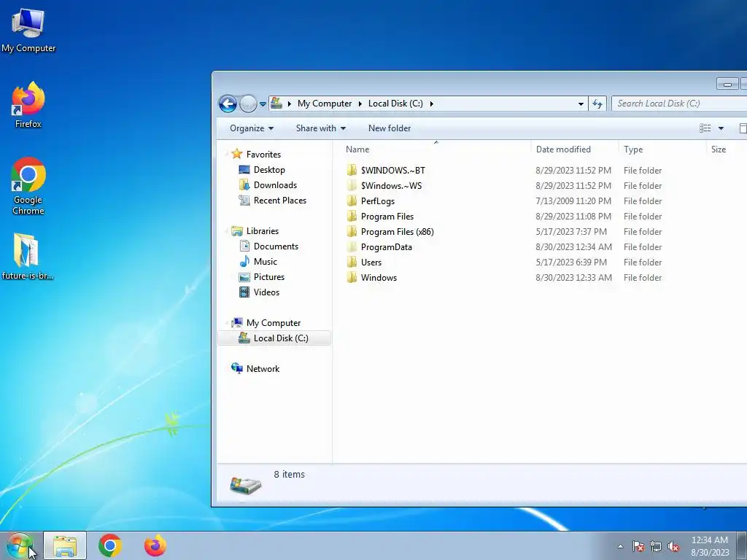Create a New folder
747x560 pixels.
click(390, 128)
